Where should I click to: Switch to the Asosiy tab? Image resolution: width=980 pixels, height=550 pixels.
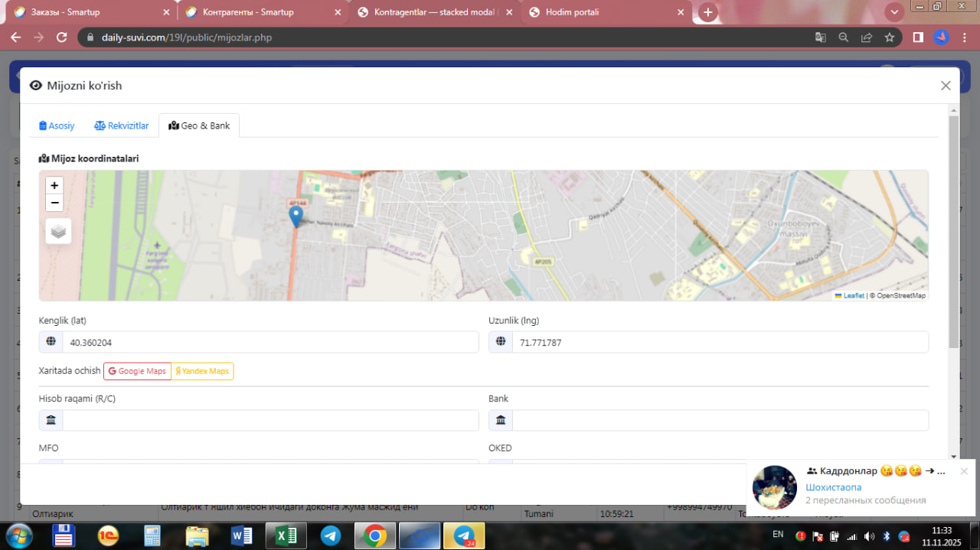coord(57,125)
